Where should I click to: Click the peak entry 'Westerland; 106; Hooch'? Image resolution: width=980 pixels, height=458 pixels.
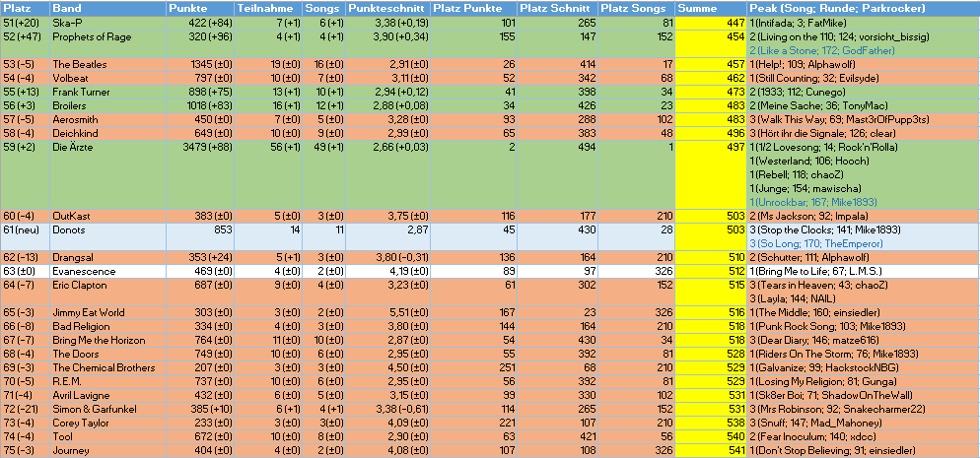810,161
